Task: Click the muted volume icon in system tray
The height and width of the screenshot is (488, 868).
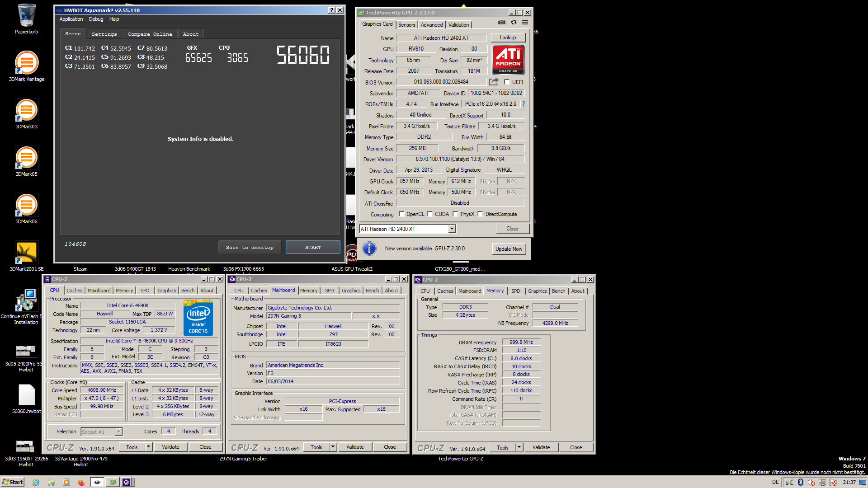Action: pos(811,482)
